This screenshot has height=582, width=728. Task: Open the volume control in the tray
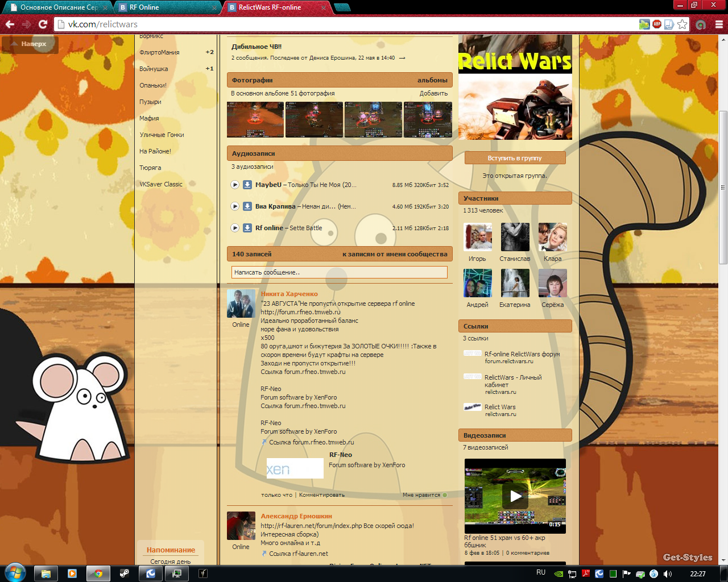click(x=667, y=574)
